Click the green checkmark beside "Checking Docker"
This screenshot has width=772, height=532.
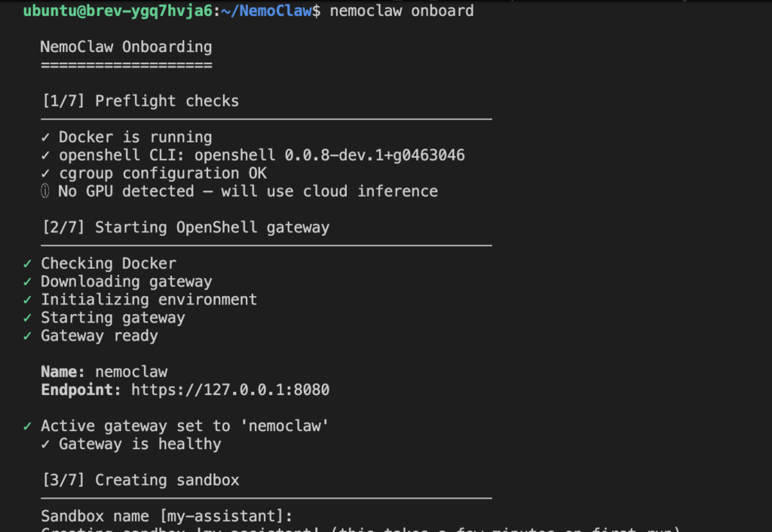click(27, 263)
